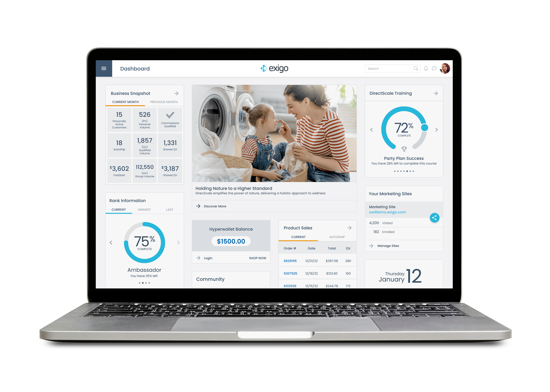This screenshot has height=392, width=550.
Task: Click the chat/message bubble icon
Action: 433,69
